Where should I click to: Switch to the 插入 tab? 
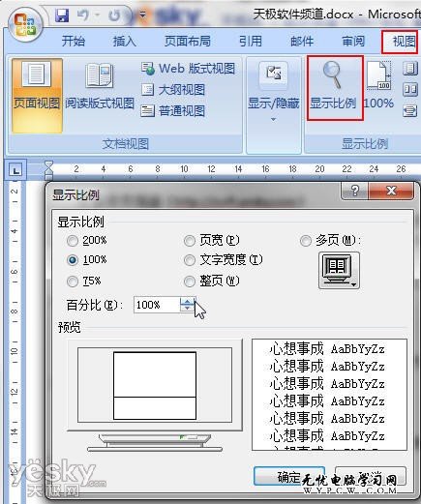(x=124, y=42)
